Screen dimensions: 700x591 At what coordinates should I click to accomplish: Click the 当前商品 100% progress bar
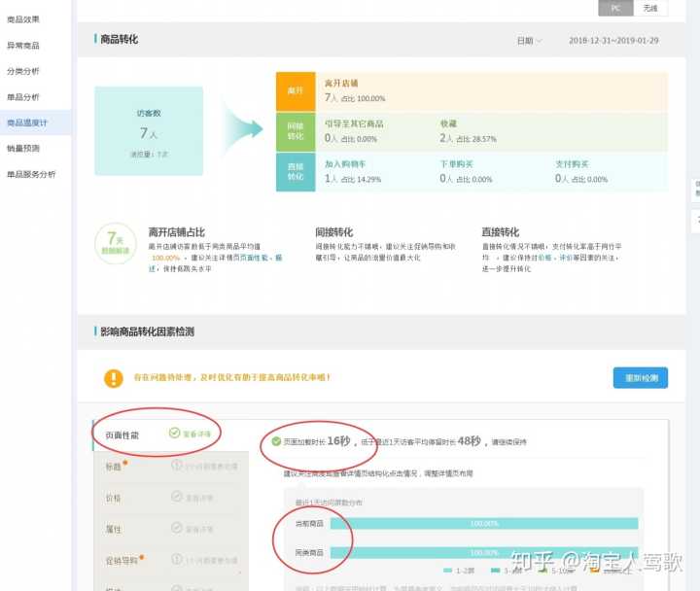click(483, 524)
